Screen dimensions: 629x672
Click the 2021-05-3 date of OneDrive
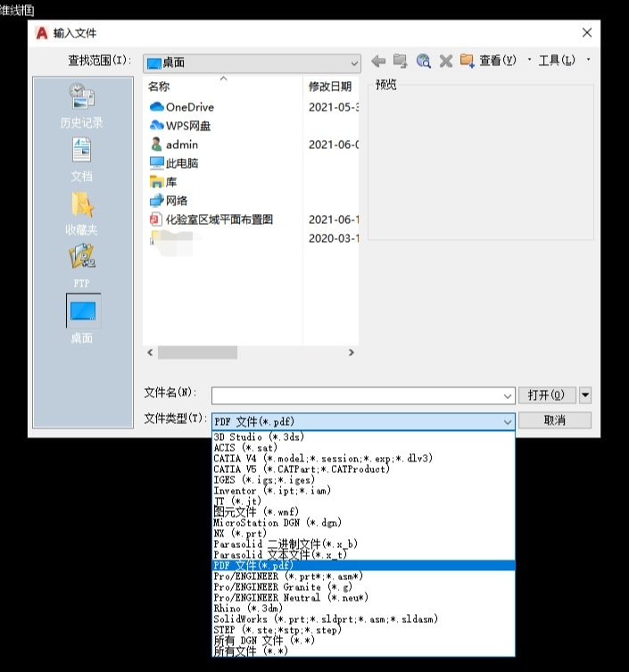334,107
